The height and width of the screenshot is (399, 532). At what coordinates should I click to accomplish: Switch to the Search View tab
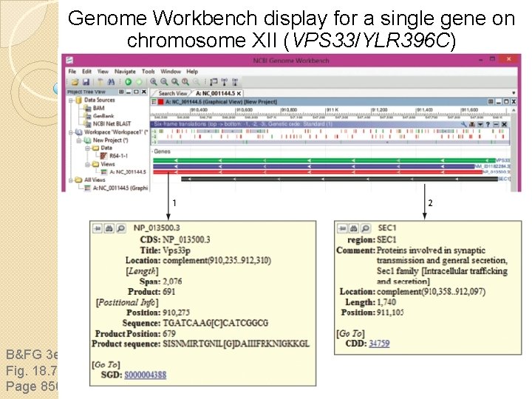173,93
